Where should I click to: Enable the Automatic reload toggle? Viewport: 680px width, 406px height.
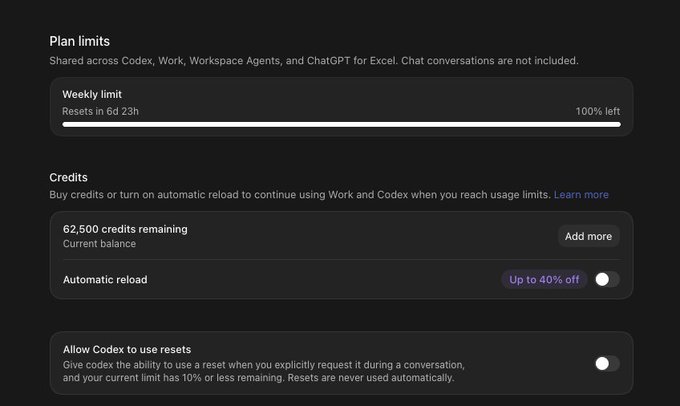(607, 279)
